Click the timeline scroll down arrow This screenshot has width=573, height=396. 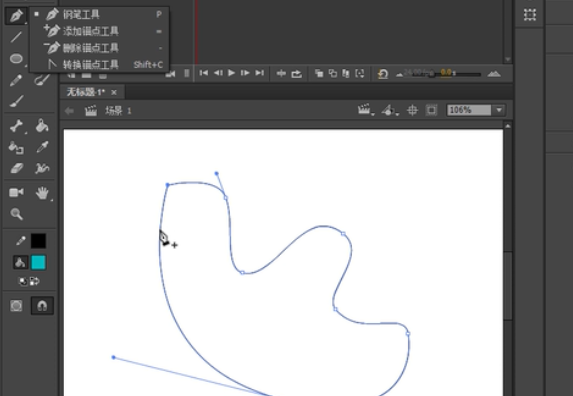(x=508, y=59)
